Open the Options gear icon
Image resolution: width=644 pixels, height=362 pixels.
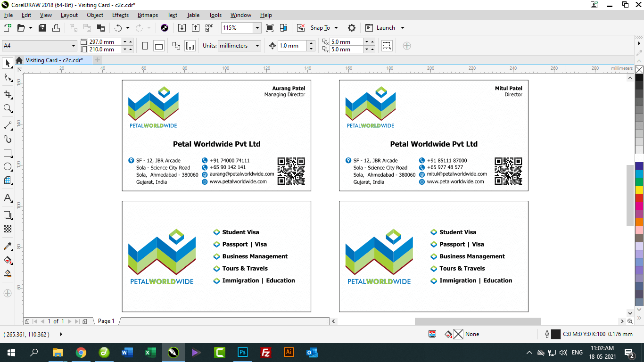(352, 28)
